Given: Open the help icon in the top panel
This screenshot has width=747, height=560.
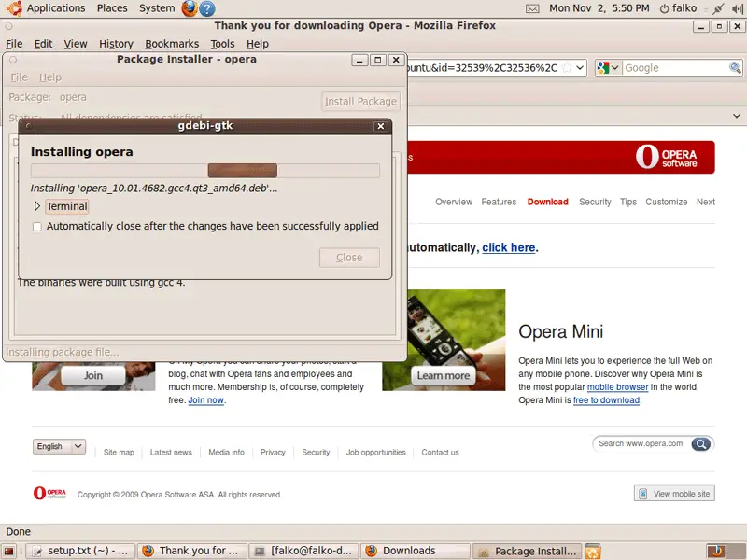Looking at the screenshot, I should click(x=207, y=8).
